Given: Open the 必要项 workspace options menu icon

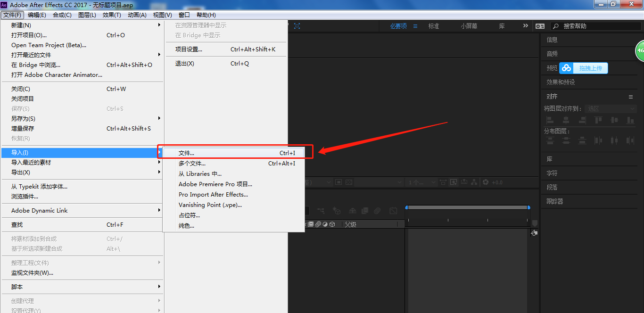Looking at the screenshot, I should click(x=415, y=26).
